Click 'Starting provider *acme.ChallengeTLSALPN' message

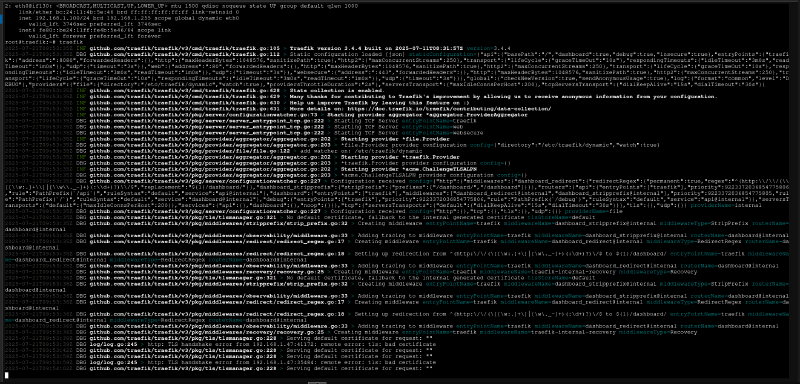tap(409, 169)
